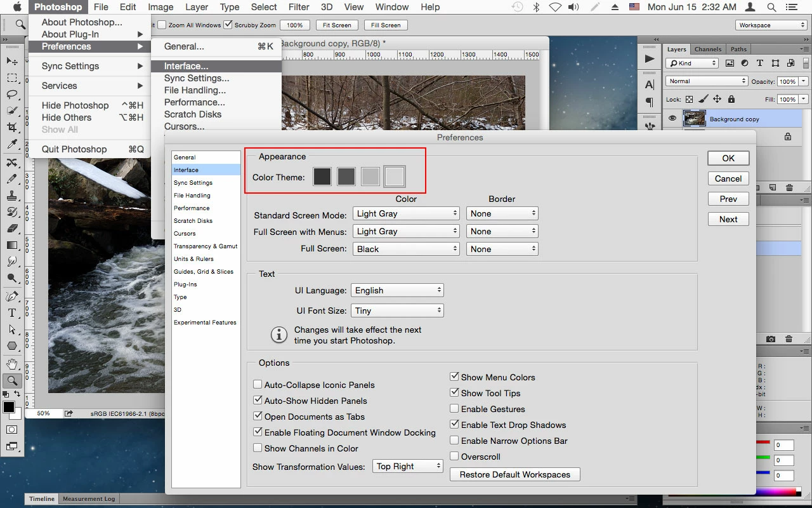The height and width of the screenshot is (508, 812).
Task: Filter layers by shape layer icon
Action: point(775,63)
